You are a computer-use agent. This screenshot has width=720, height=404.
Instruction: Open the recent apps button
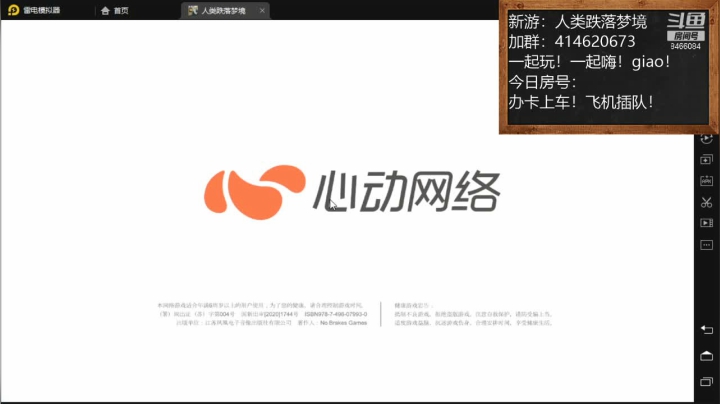[706, 382]
